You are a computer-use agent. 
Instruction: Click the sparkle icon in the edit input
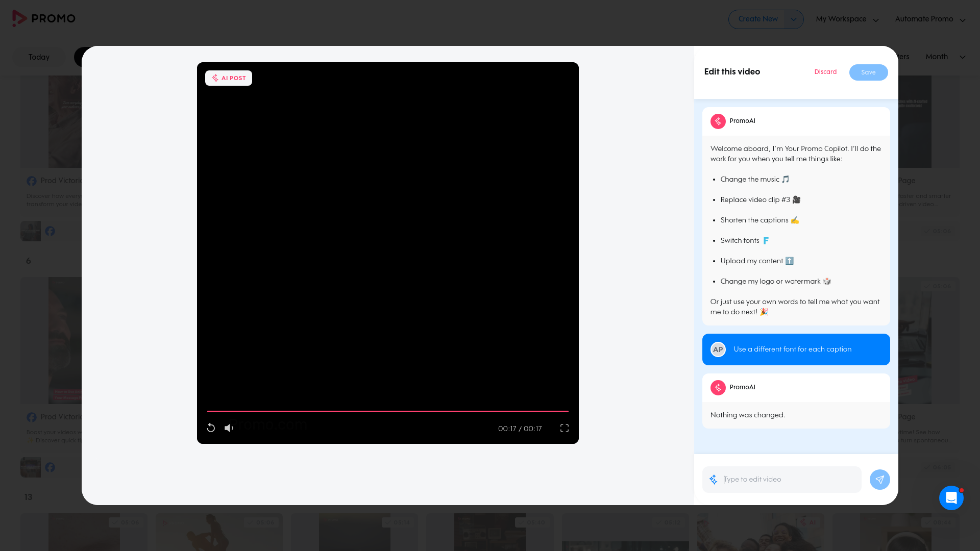[x=714, y=480]
